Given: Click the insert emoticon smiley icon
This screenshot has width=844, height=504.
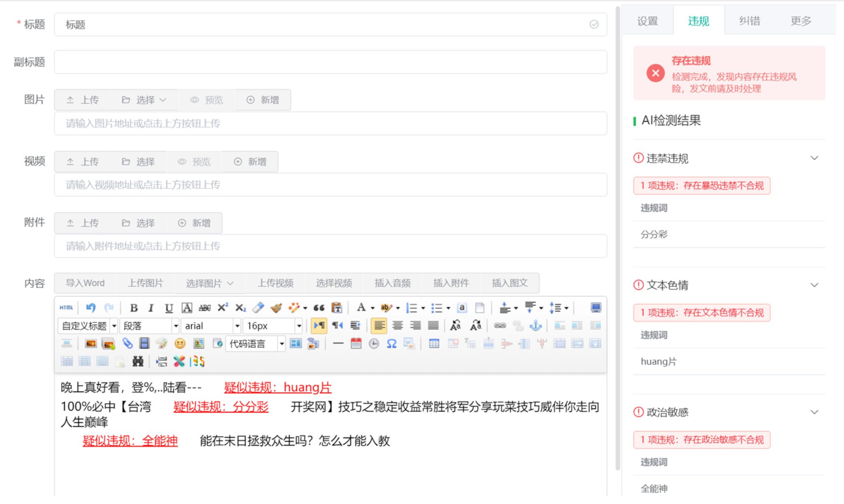Looking at the screenshot, I should pos(180,343).
